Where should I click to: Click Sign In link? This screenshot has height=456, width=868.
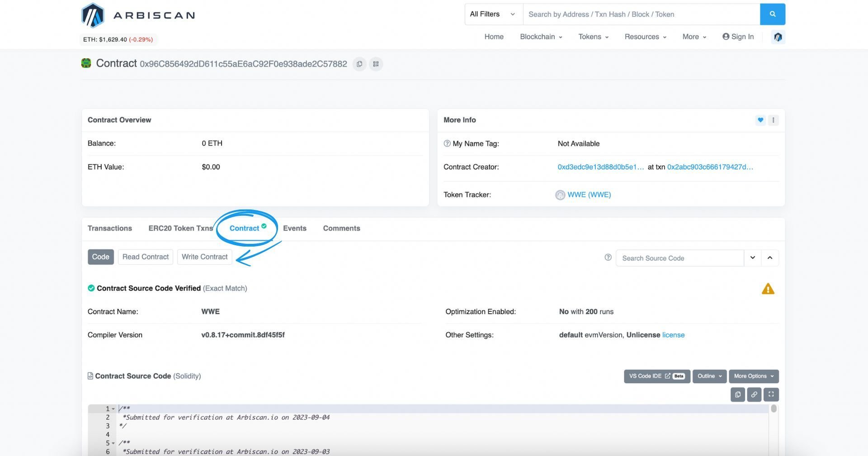click(738, 37)
